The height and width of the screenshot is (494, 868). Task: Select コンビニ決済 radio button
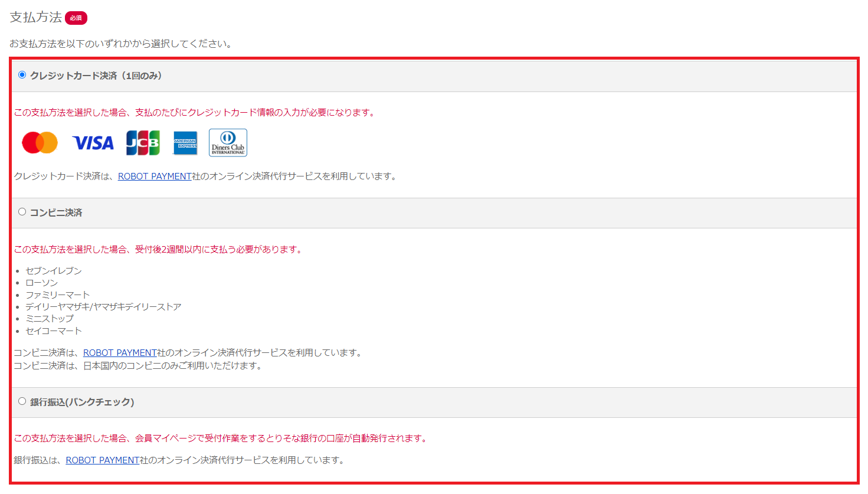22,212
